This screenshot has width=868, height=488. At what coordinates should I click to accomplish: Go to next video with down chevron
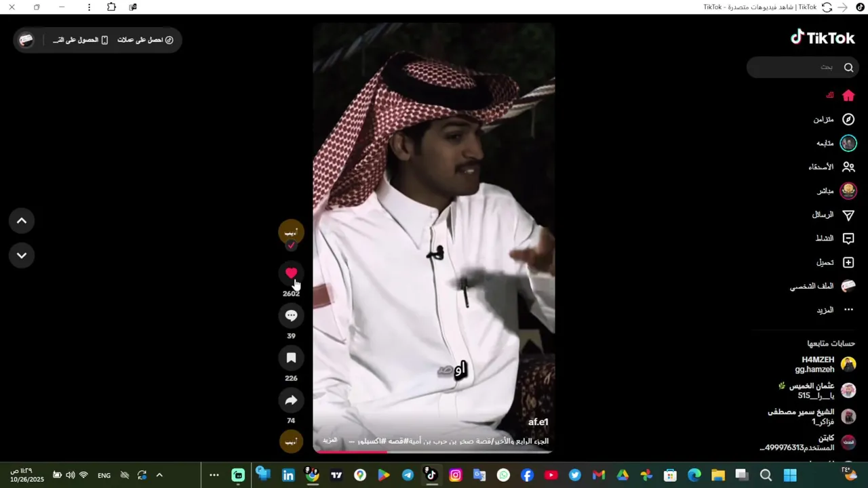pos(22,256)
